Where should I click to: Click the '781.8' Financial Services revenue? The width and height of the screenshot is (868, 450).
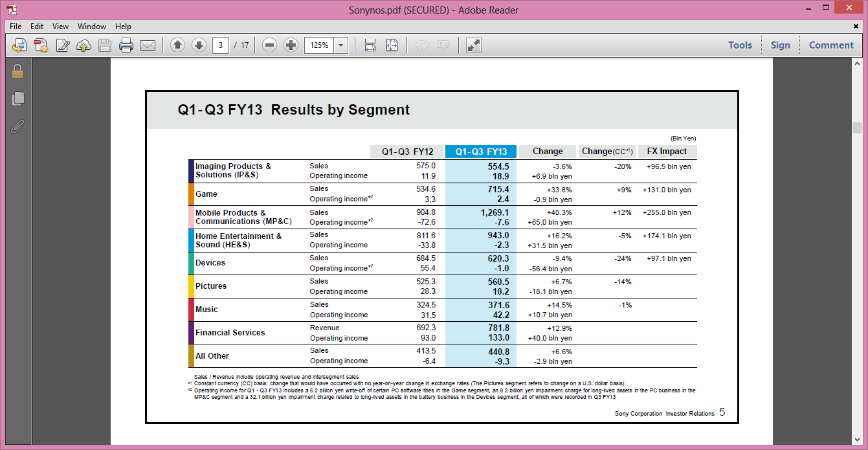click(498, 328)
